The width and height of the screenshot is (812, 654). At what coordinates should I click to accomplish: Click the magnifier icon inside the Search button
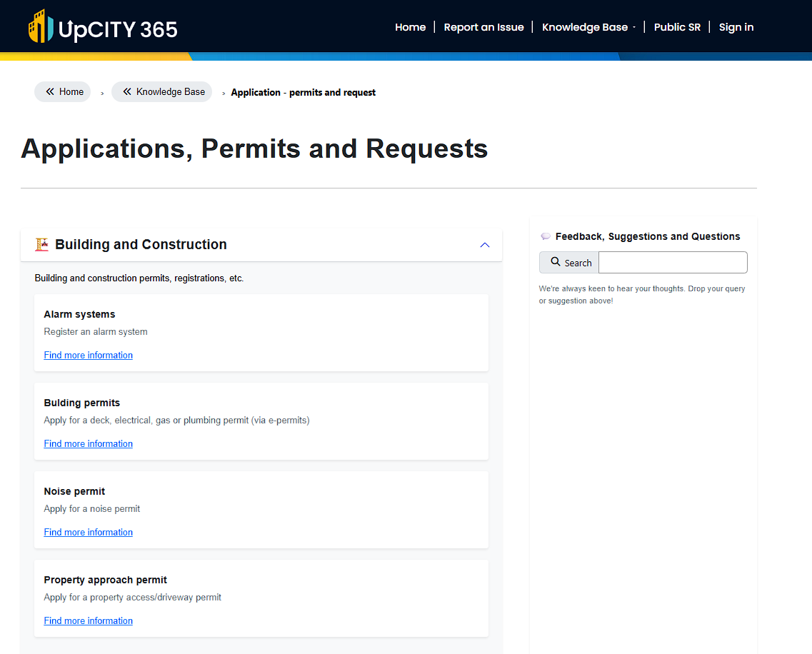point(556,262)
